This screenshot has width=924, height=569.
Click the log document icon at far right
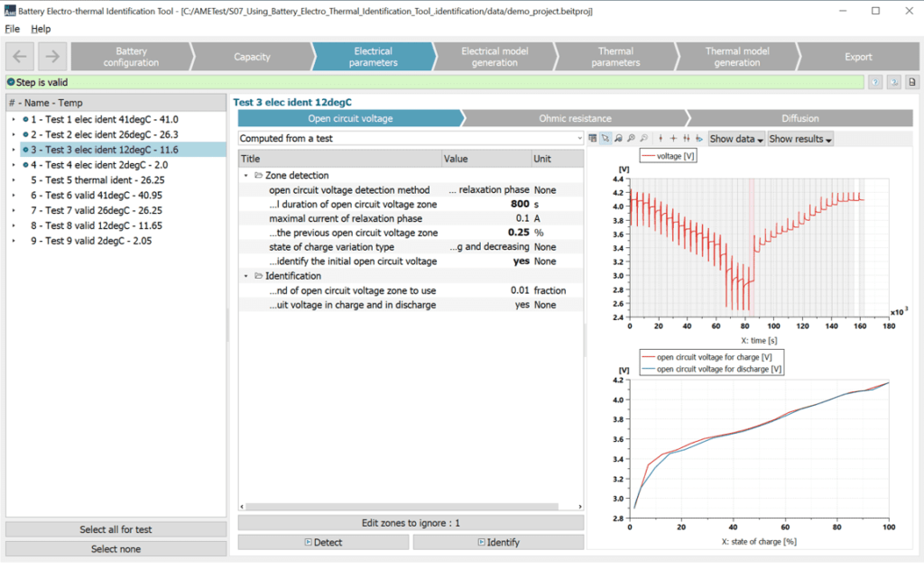[x=911, y=82]
